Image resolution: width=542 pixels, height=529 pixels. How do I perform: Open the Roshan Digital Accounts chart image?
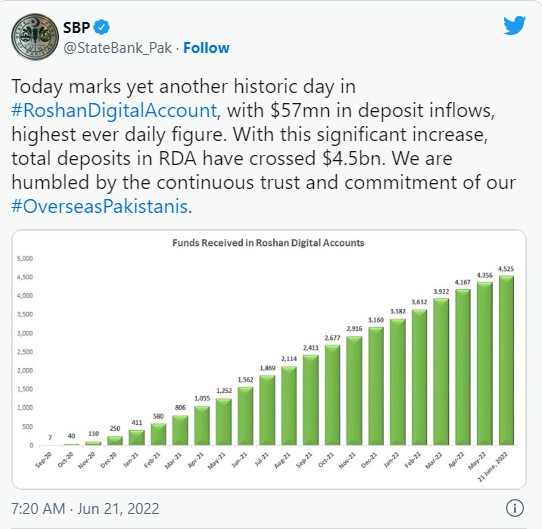point(269,359)
